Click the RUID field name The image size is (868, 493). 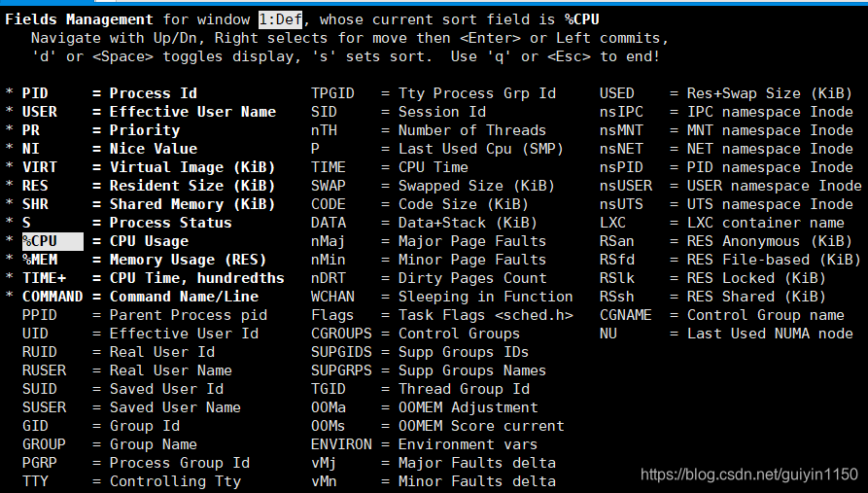(39, 352)
